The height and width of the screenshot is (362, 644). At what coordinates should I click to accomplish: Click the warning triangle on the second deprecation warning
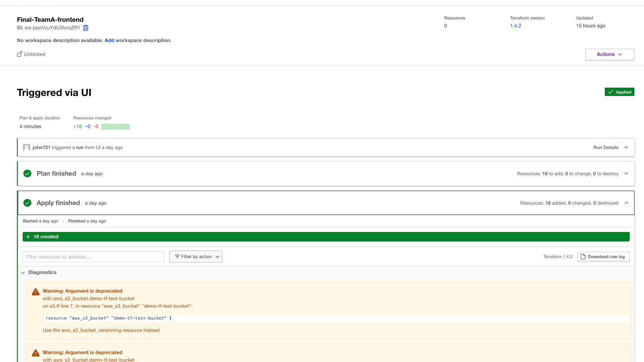click(35, 353)
